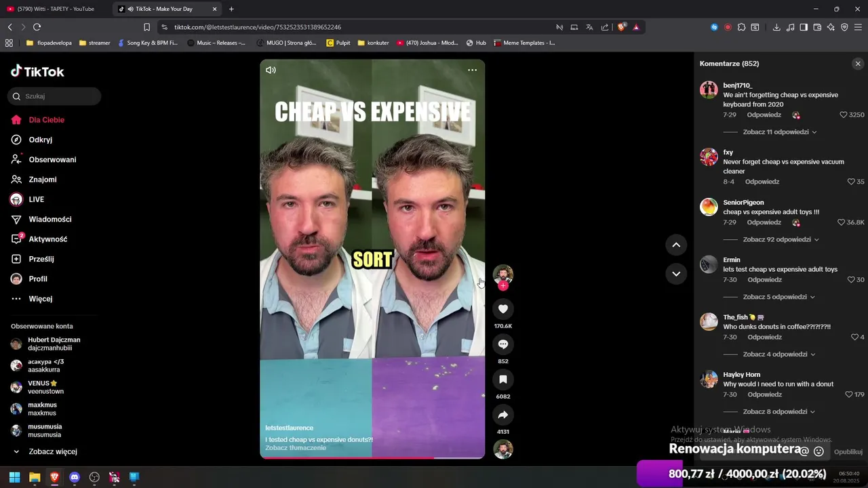Click the TikTok search field 'Szukaj'
868x488 pixels.
tap(54, 96)
